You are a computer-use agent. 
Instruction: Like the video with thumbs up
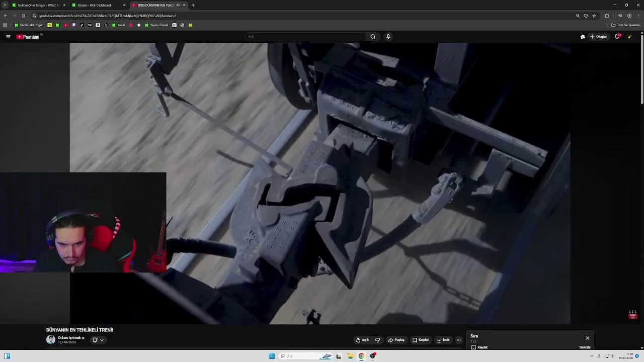pos(362,340)
